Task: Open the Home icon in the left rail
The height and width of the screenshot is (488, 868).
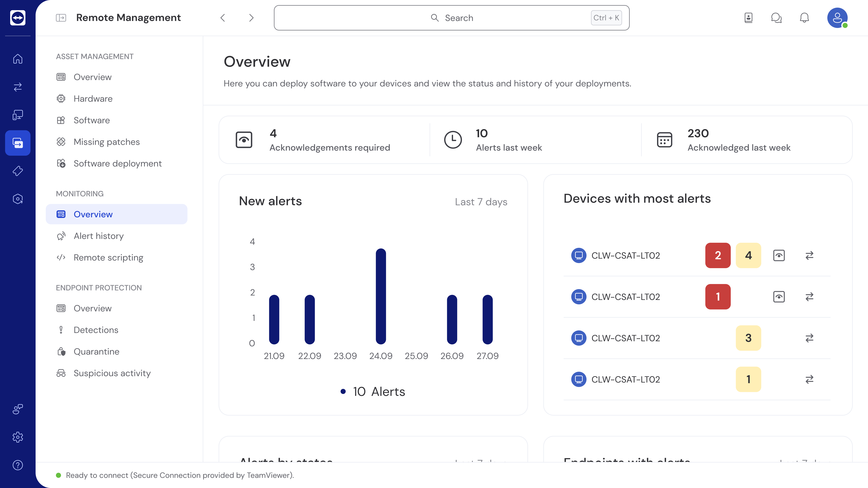Action: [x=18, y=59]
